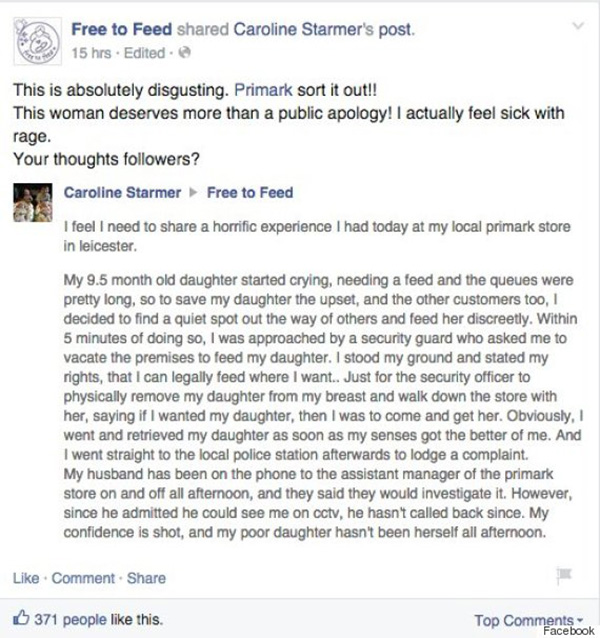This screenshot has height=638, width=600.
Task: Open the Free to Feed profile picture
Action: pos(37,41)
